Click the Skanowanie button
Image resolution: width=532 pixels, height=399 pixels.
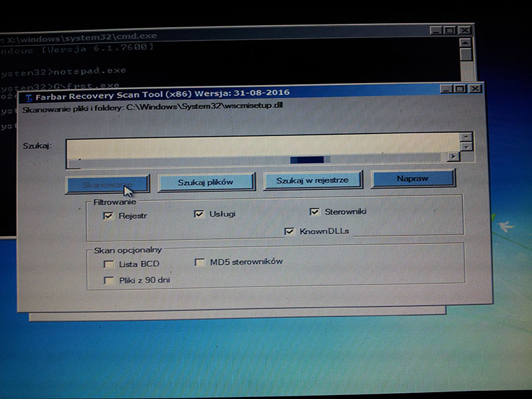tap(107, 185)
